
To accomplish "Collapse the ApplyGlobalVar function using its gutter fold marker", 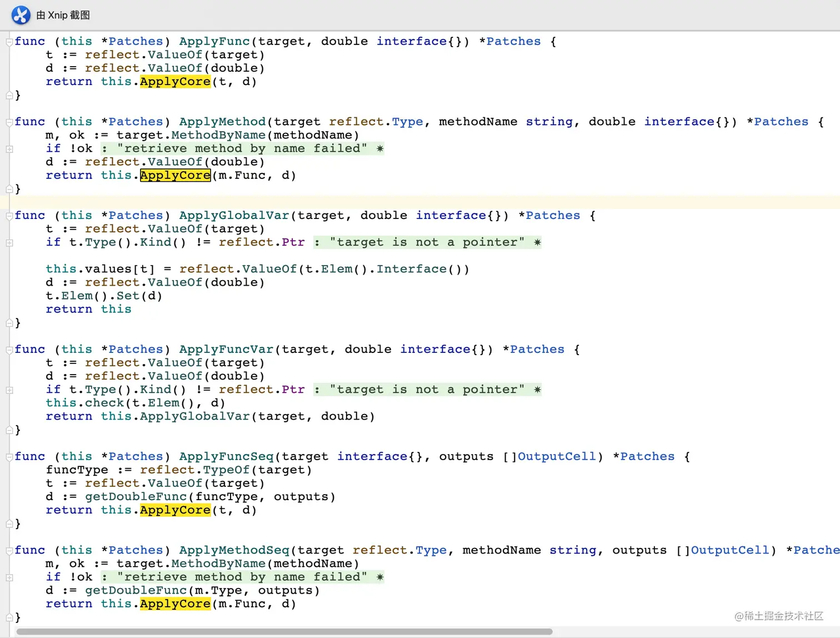I will tap(9, 216).
